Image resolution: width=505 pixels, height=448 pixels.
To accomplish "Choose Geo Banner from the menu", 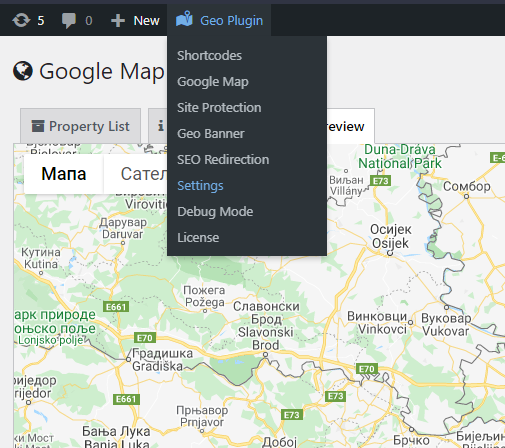I will tap(211, 134).
